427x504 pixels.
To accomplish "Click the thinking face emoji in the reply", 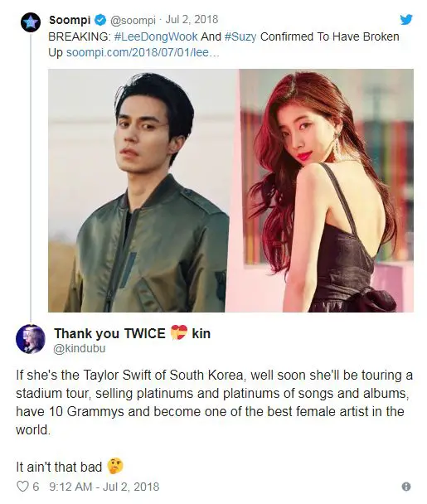I will tap(115, 466).
